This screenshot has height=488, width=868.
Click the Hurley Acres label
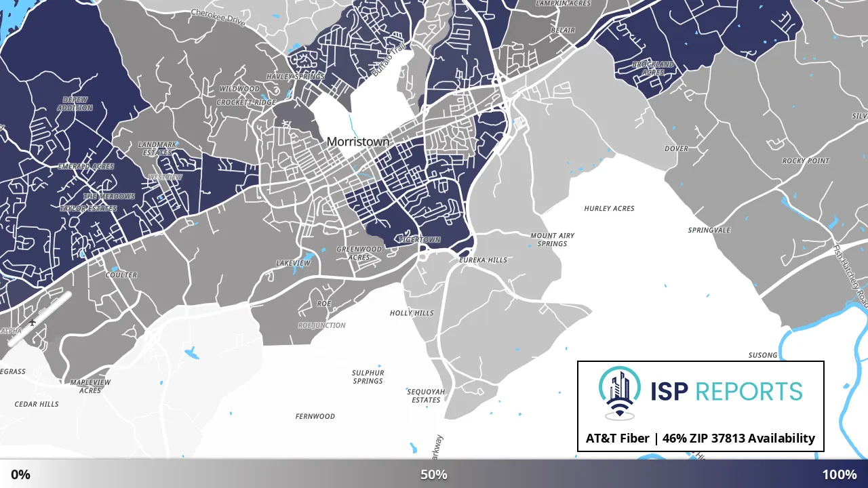(x=610, y=208)
